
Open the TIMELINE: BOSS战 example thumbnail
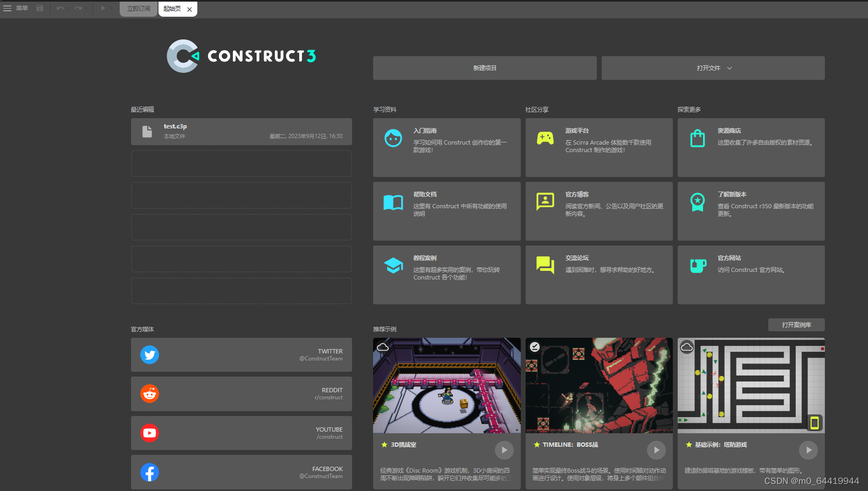[x=599, y=386]
